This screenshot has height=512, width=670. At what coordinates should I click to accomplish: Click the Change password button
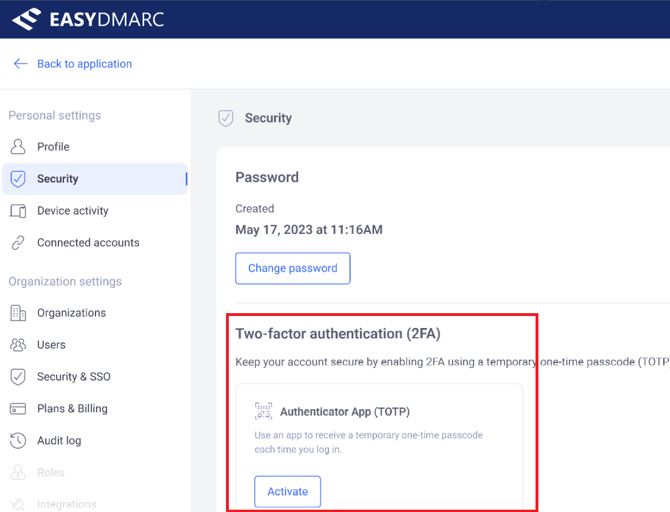coord(293,268)
